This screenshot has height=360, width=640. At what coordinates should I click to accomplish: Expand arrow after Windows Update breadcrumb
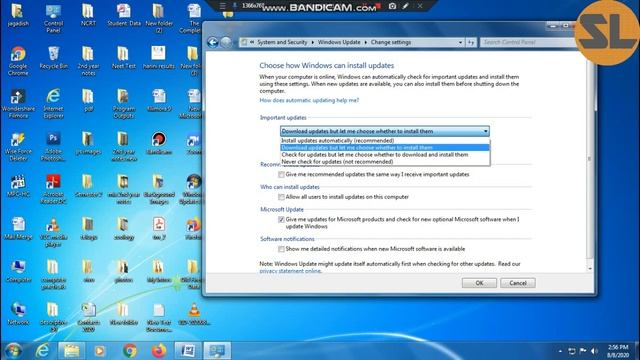click(x=366, y=42)
